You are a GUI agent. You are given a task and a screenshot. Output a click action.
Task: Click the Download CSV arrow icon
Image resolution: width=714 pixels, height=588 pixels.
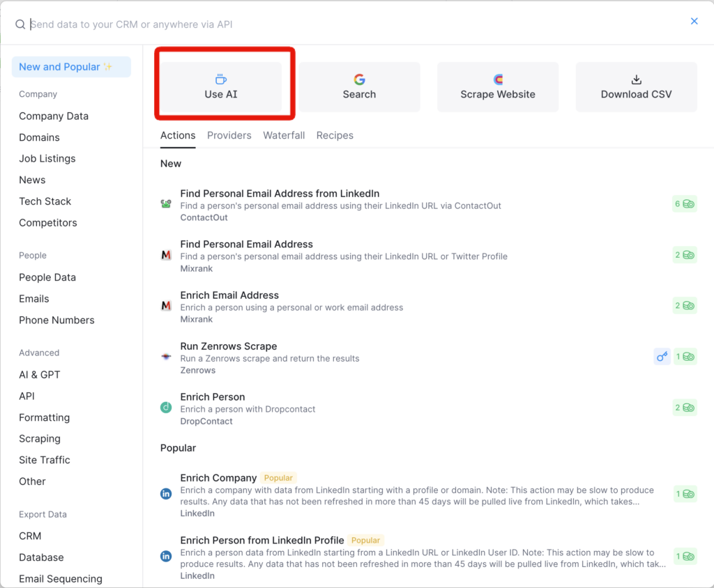point(636,79)
